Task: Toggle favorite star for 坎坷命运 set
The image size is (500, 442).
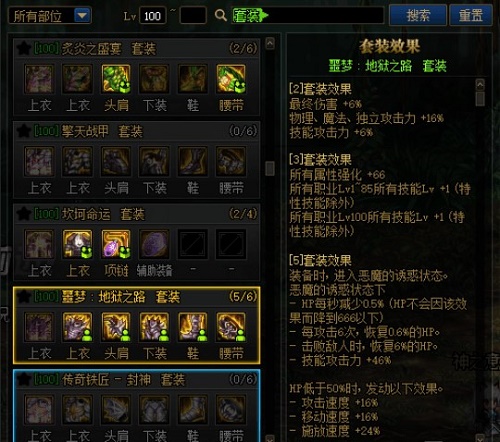Action: [24, 214]
